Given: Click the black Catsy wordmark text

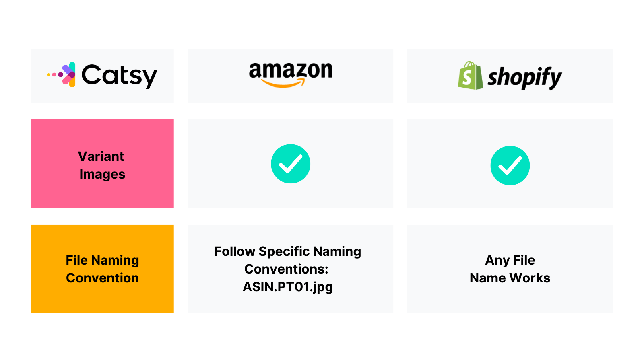Looking at the screenshot, I should [119, 76].
